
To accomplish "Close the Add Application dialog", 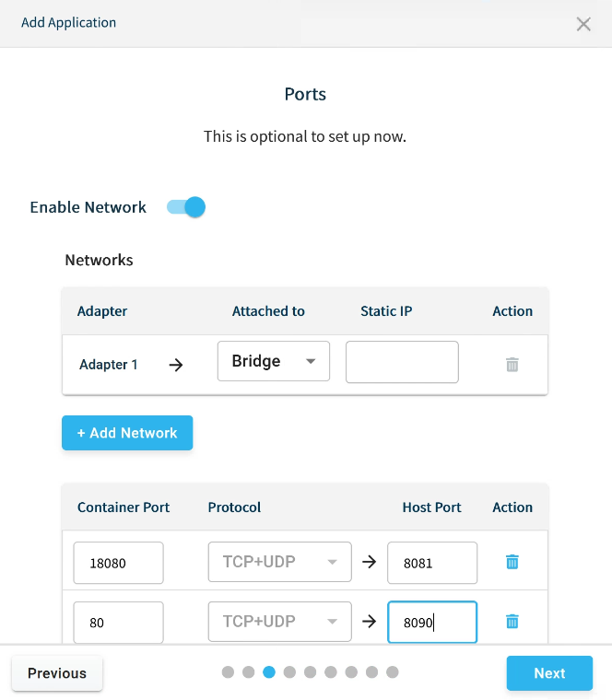I will click(583, 25).
